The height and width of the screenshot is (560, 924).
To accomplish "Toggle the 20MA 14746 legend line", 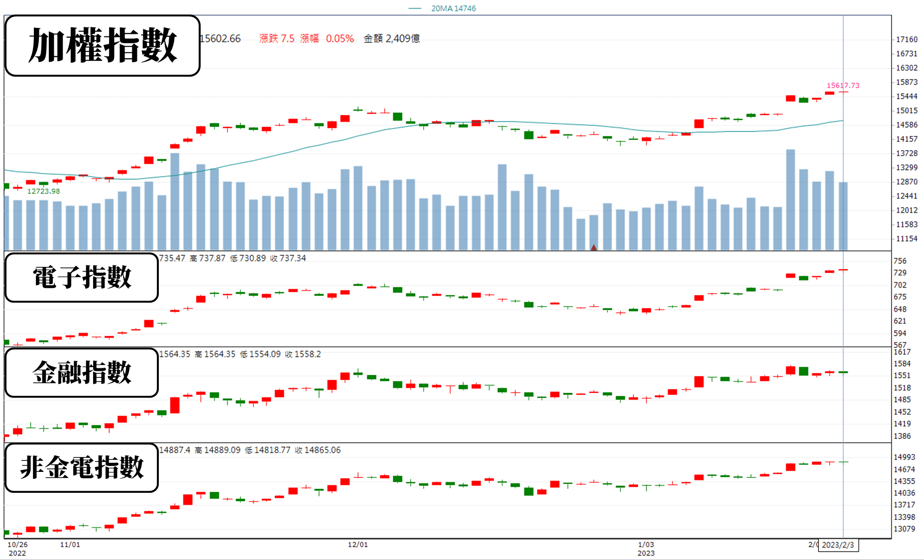I will point(442,8).
